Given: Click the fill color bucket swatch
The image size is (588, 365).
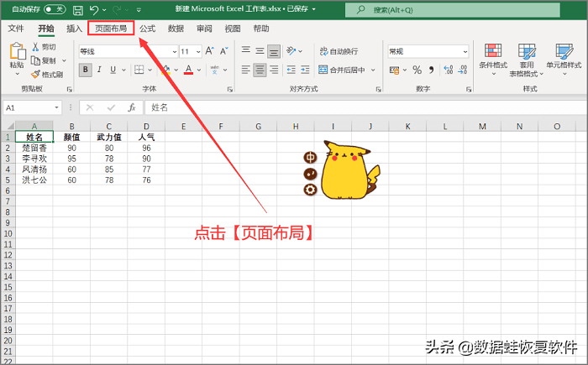Looking at the screenshot, I should (x=166, y=70).
